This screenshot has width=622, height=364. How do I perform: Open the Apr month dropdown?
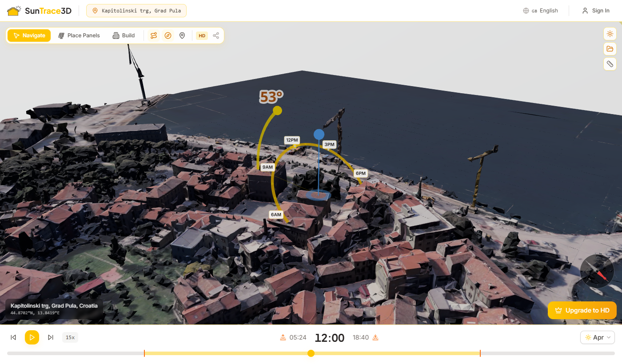pos(597,337)
